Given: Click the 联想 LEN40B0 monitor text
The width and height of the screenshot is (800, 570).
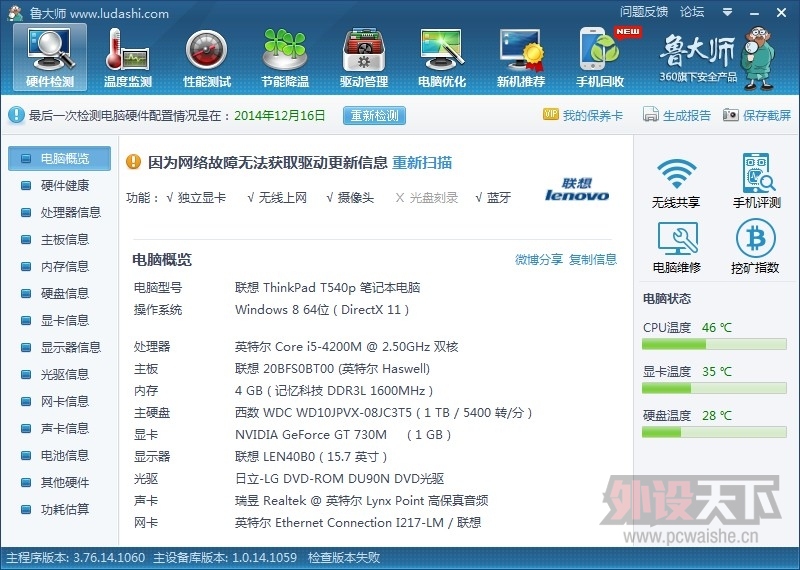Looking at the screenshot, I should point(311,457).
